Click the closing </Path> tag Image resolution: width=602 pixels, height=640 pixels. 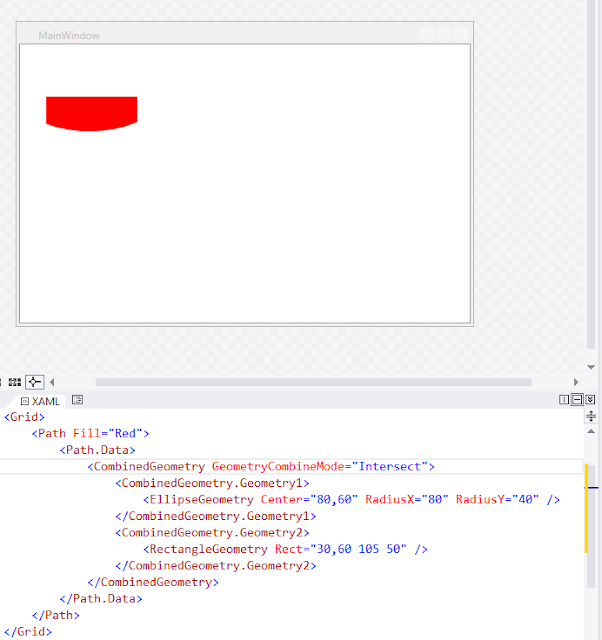[x=56, y=615]
